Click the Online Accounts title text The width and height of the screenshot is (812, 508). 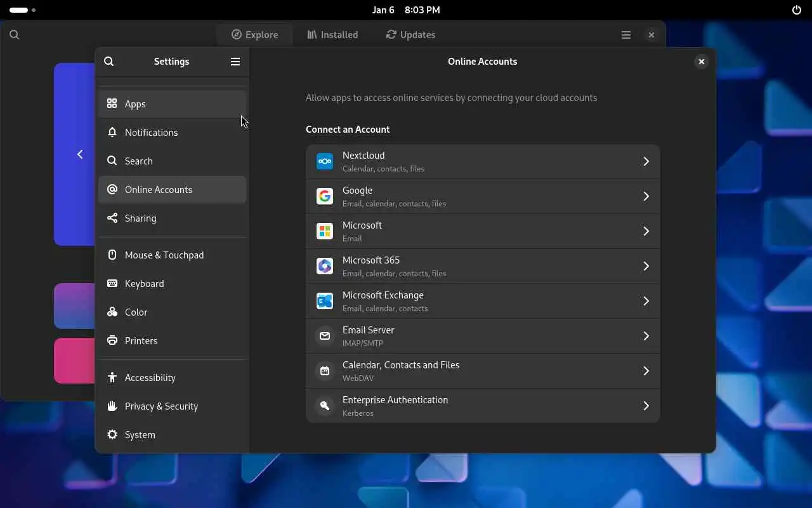click(482, 62)
